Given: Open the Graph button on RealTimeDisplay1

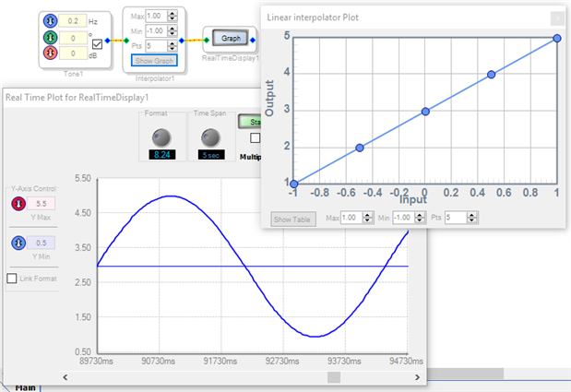Looking at the screenshot, I should pos(231,38).
